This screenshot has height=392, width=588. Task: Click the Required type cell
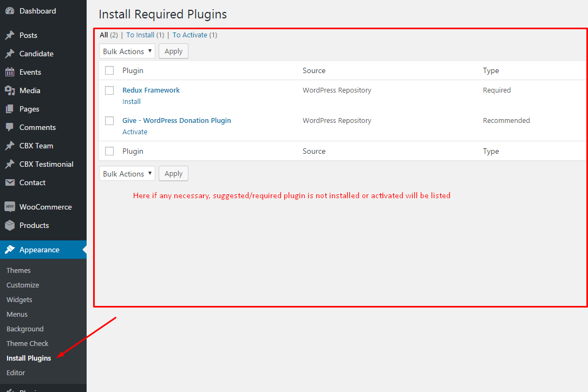[496, 90]
